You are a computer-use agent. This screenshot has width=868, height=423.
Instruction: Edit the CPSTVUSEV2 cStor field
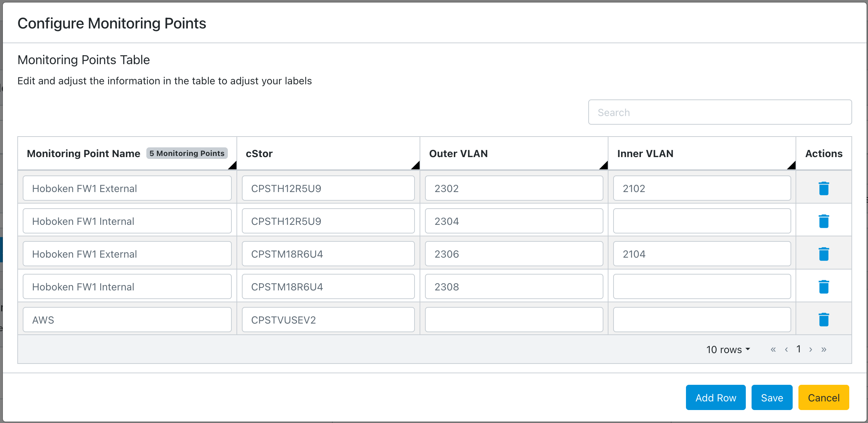point(328,320)
